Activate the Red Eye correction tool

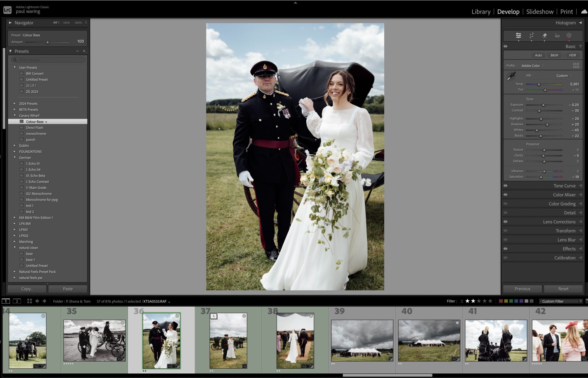(557, 36)
